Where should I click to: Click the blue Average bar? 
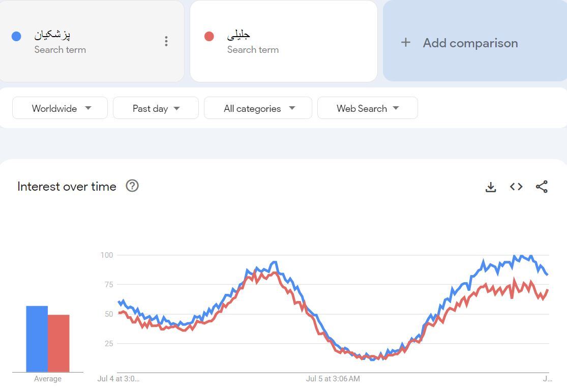[37, 339]
